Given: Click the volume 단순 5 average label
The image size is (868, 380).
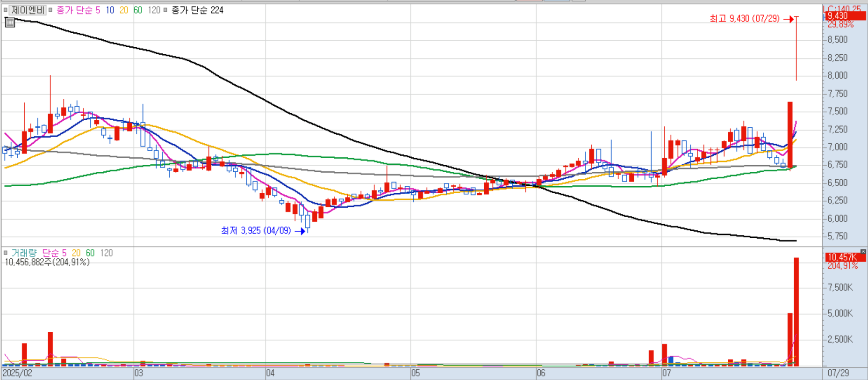Looking at the screenshot, I should [x=54, y=253].
